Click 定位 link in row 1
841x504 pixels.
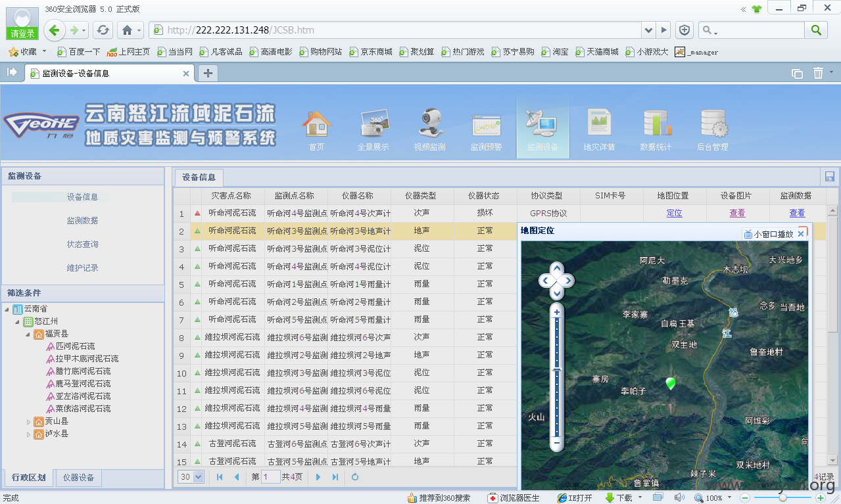point(674,214)
